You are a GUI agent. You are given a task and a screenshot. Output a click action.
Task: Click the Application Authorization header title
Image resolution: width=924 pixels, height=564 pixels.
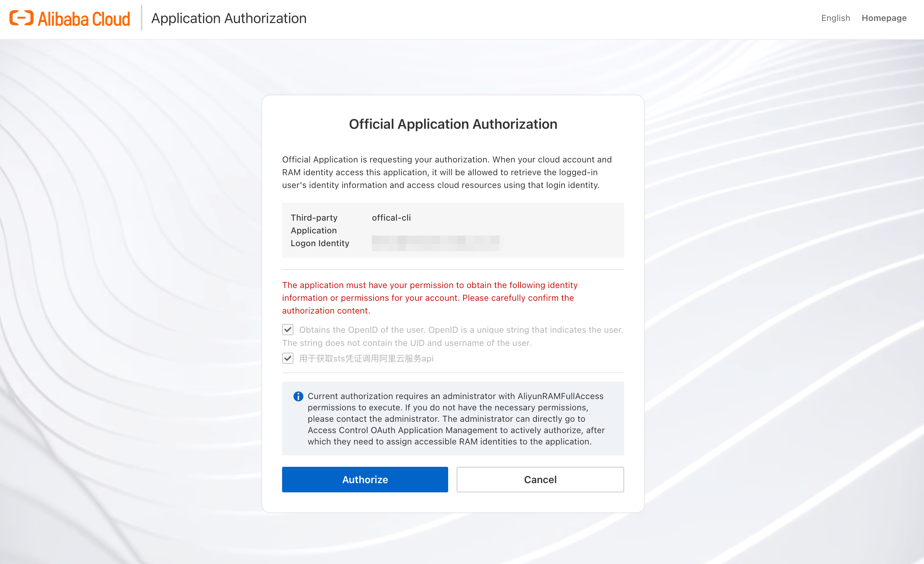click(x=229, y=18)
